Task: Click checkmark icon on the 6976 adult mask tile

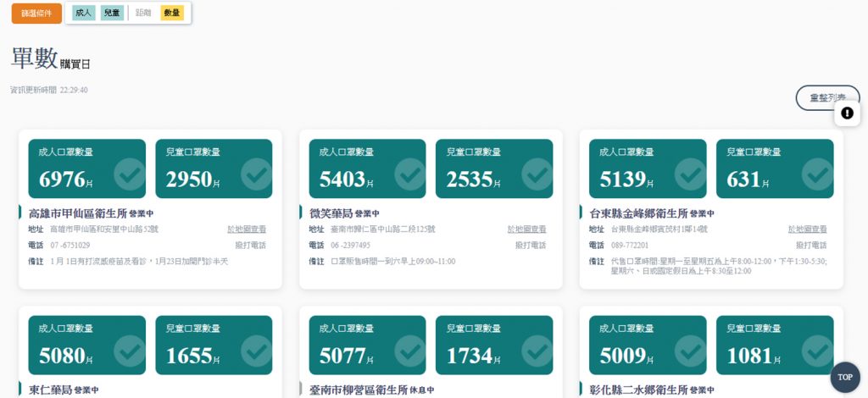Action: click(130, 174)
